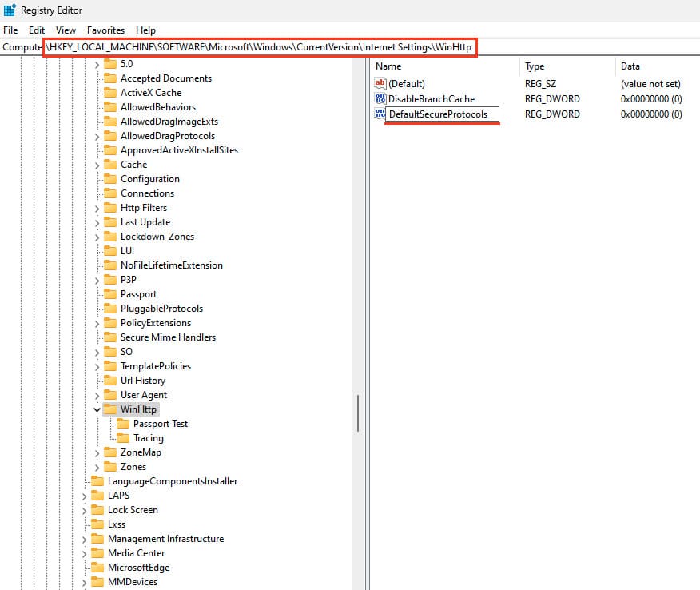Open the Help menu
Image resolution: width=700 pixels, height=590 pixels.
[145, 30]
